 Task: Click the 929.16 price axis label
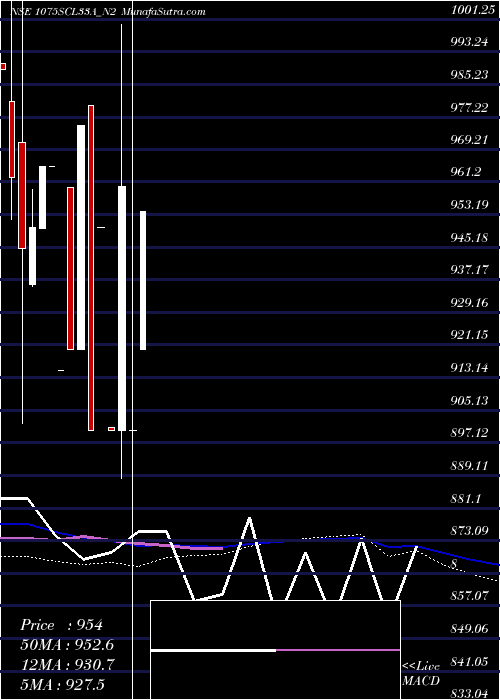pyautogui.click(x=471, y=303)
